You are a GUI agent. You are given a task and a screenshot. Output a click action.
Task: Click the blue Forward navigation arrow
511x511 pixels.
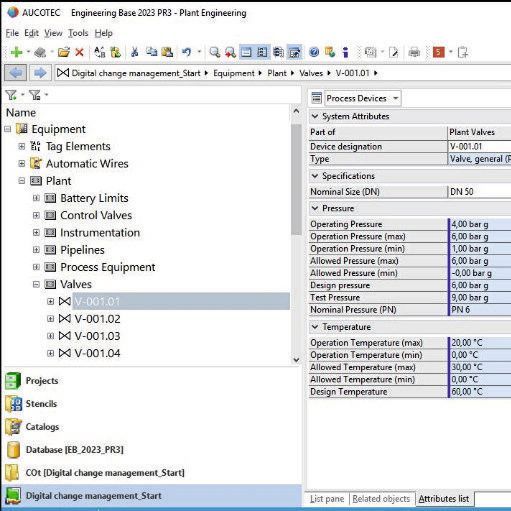[40, 73]
